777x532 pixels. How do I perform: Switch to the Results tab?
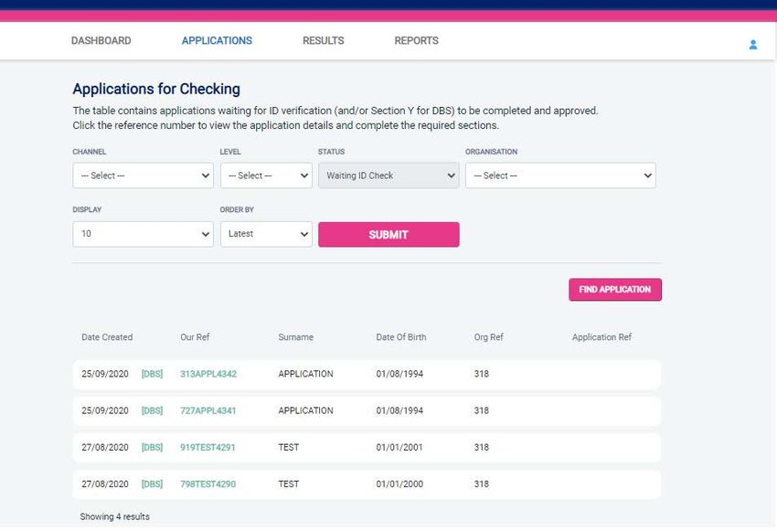(x=323, y=40)
